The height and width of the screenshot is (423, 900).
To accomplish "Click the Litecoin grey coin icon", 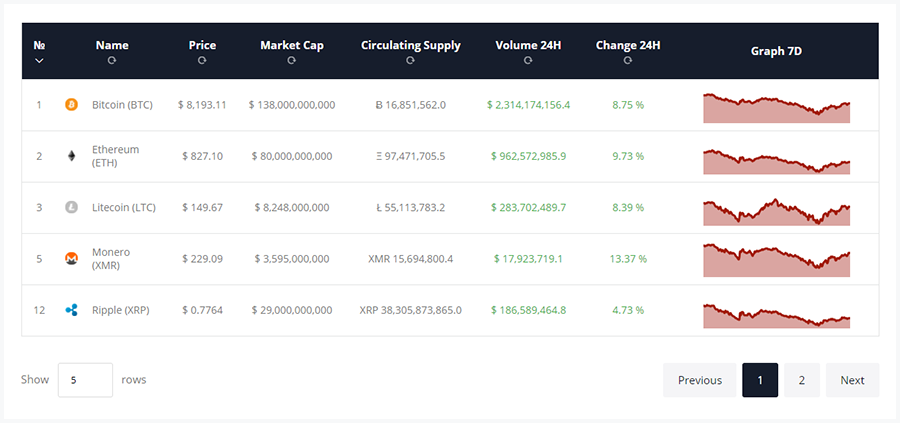I will (x=71, y=208).
